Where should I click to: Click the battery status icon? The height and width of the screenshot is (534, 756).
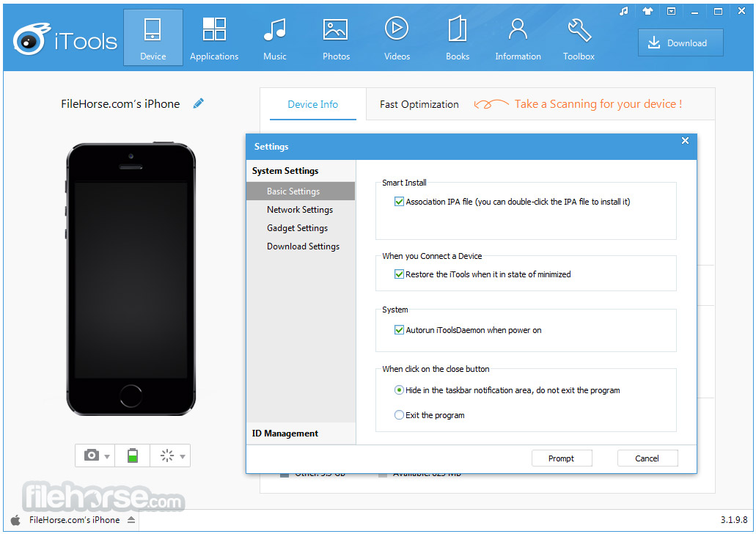(x=133, y=456)
